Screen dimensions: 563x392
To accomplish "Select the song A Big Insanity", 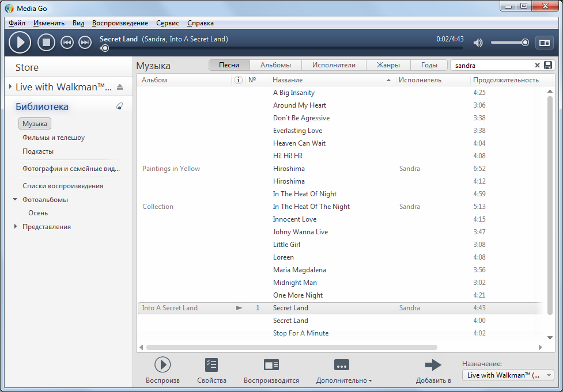I will (294, 93).
